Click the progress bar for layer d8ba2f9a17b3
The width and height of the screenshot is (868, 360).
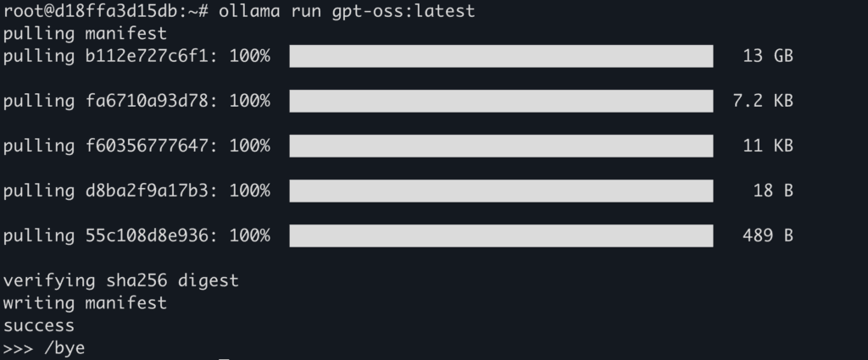[x=500, y=191]
